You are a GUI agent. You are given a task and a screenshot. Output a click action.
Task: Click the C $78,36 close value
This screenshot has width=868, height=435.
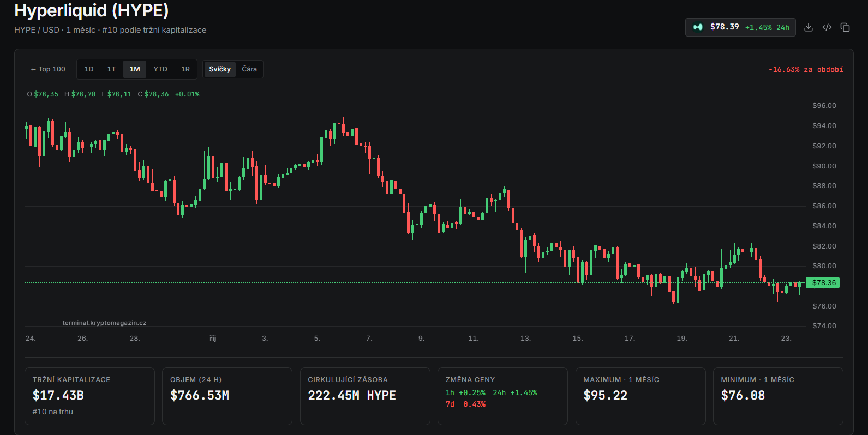(153, 94)
